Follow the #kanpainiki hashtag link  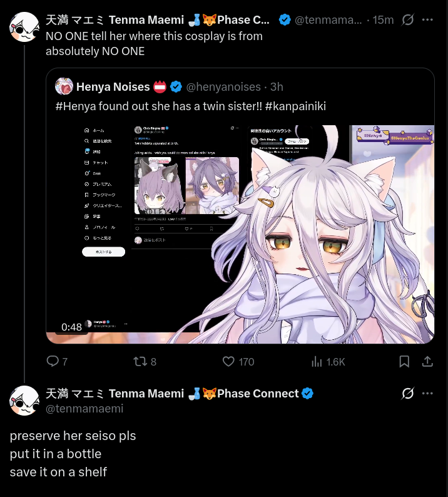[295, 106]
